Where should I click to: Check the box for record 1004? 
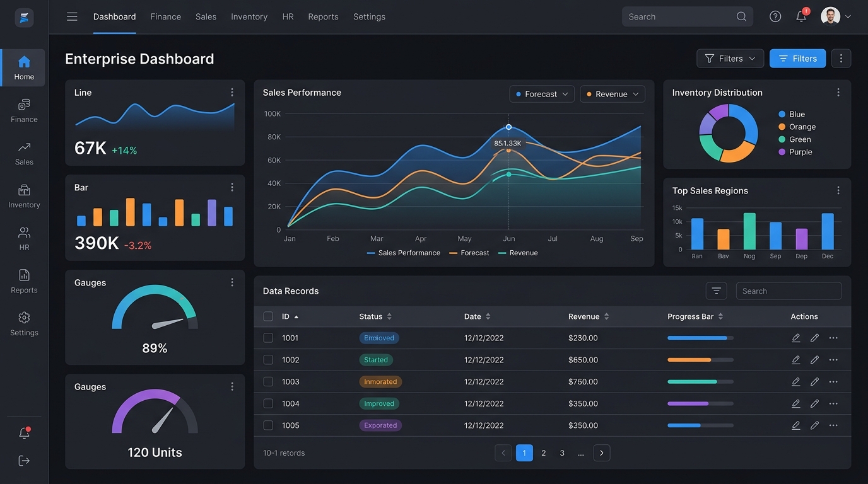(x=268, y=403)
